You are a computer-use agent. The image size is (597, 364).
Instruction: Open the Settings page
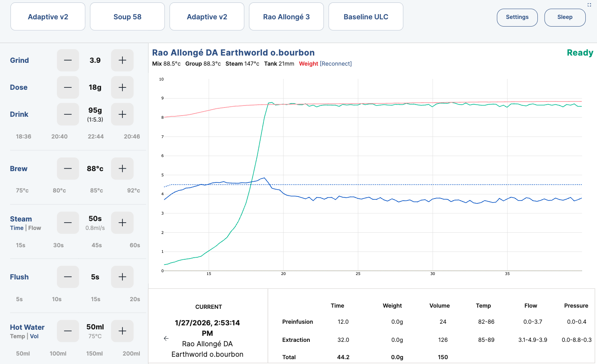pyautogui.click(x=517, y=17)
